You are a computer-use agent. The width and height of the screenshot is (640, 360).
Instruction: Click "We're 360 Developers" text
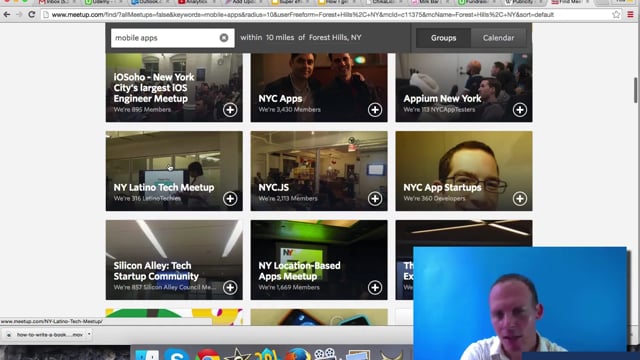pos(434,198)
